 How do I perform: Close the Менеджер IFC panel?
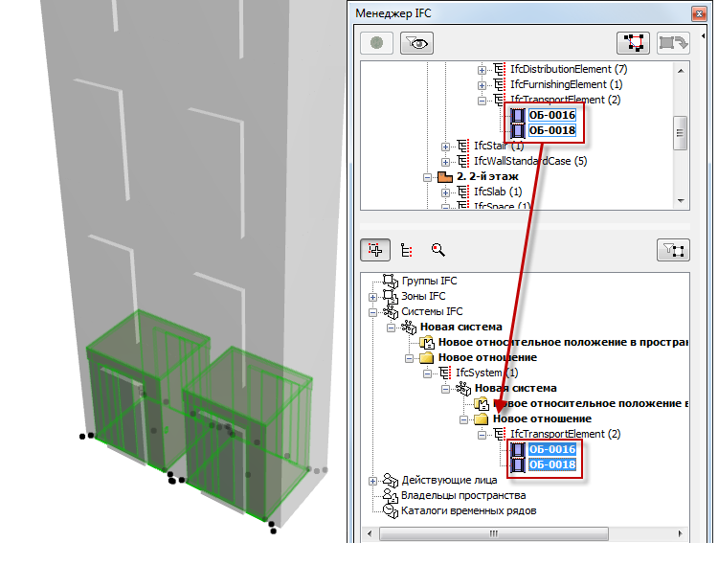point(699,13)
